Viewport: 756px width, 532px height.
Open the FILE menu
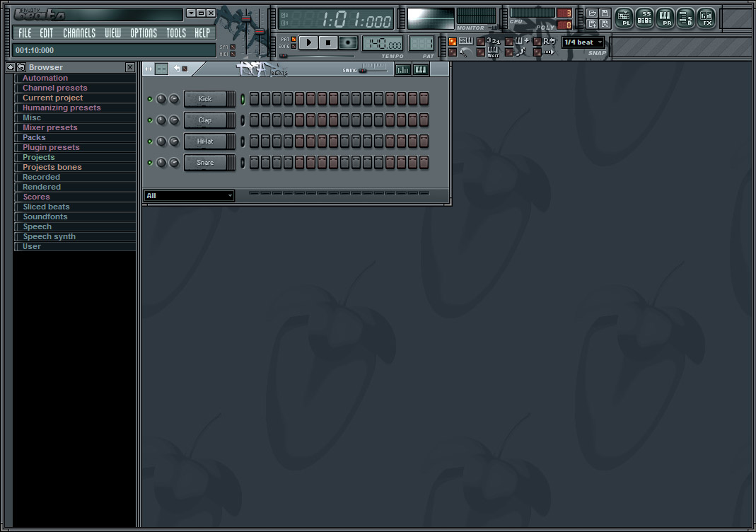[x=25, y=33]
